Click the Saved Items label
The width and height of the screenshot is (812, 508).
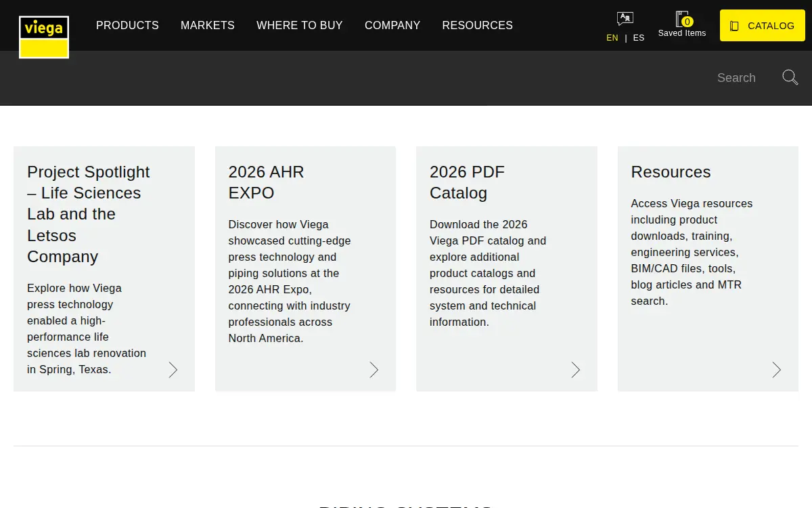pyautogui.click(x=682, y=33)
